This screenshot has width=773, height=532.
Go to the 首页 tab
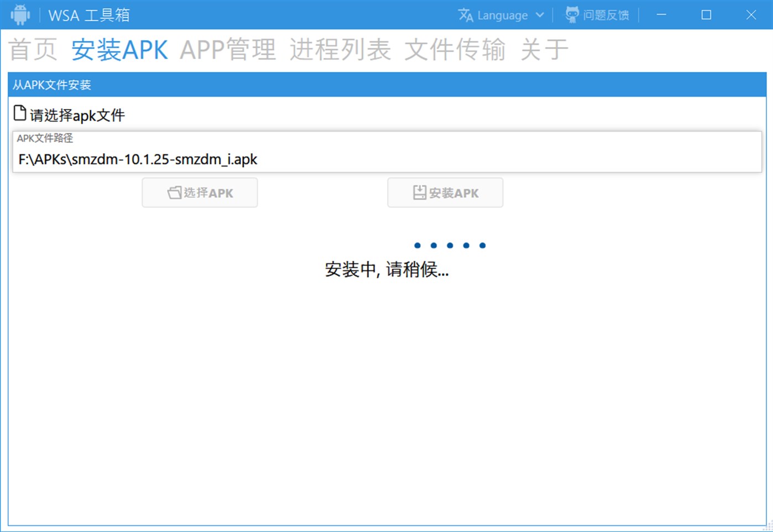click(33, 49)
